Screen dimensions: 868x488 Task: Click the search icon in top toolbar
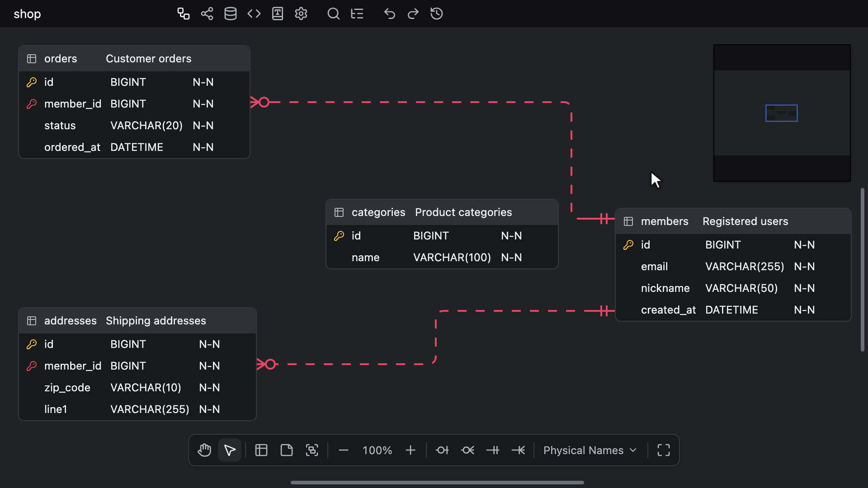point(334,14)
